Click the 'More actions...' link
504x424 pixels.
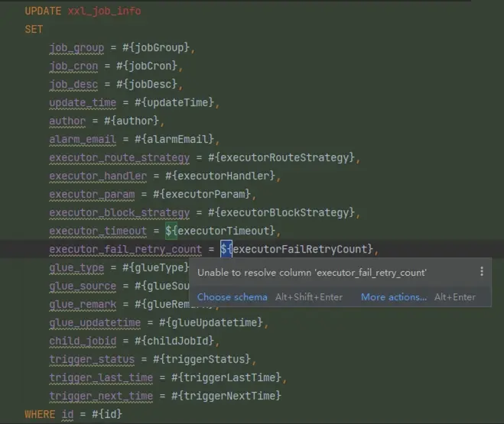tap(394, 297)
